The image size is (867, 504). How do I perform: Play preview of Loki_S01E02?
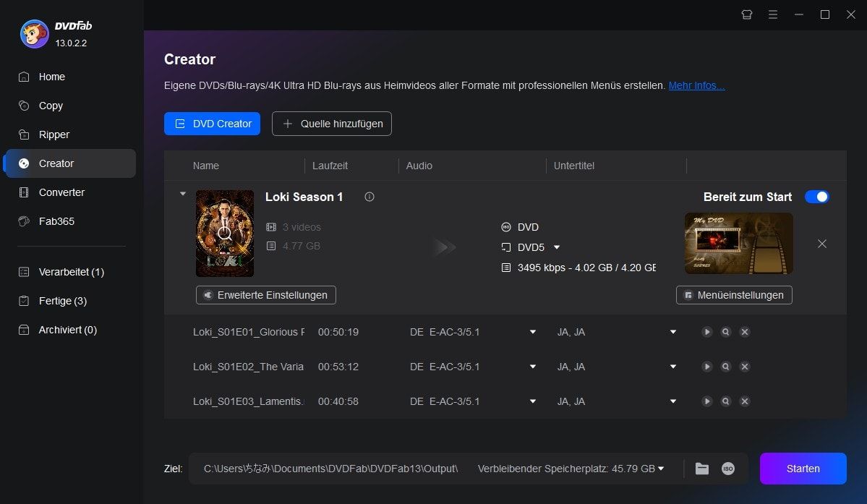706,367
